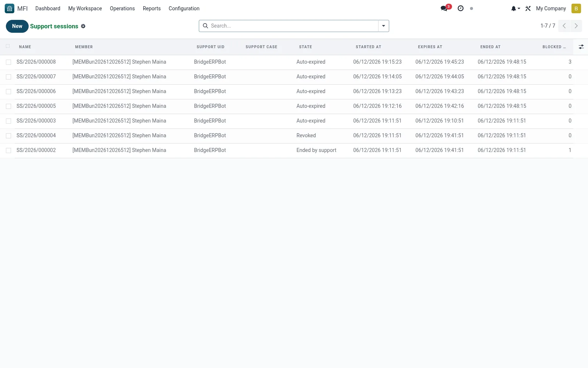Open the Configuration menu
Screen dimensions: 588x368
[x=184, y=8]
